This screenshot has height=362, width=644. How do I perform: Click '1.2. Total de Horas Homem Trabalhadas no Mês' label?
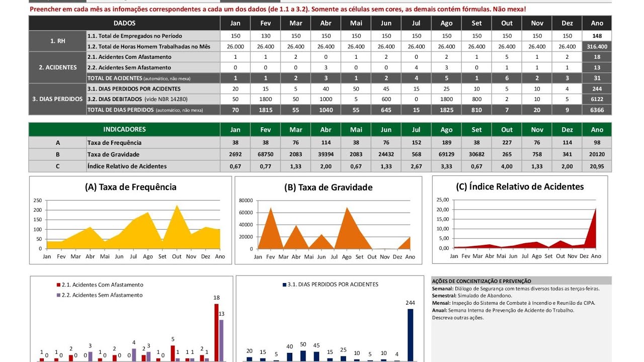tap(153, 46)
